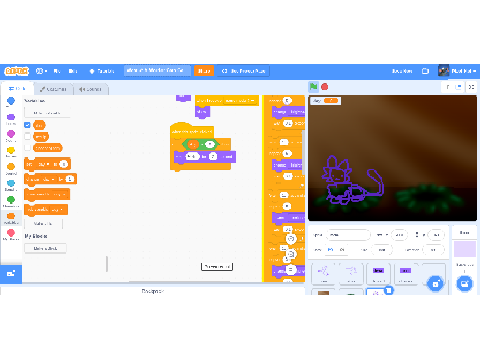Image resolution: width=480 pixels, height=360 pixels.
Task: Expand the Backpack panel
Action: (153, 291)
